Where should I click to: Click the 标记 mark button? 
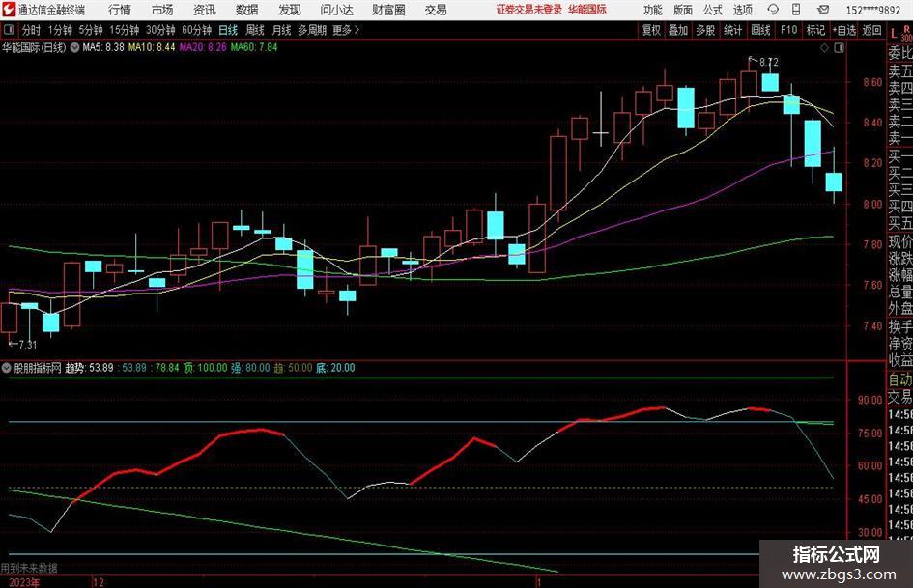(x=815, y=30)
